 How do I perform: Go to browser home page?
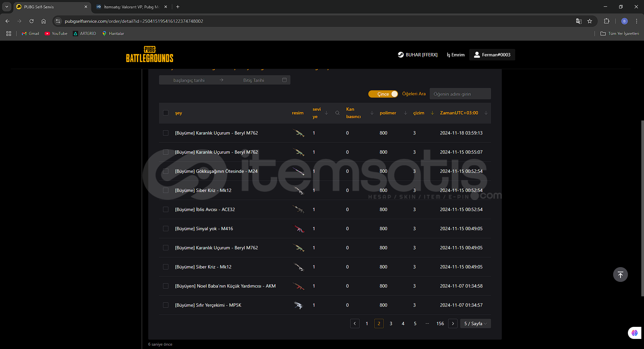[x=44, y=21]
